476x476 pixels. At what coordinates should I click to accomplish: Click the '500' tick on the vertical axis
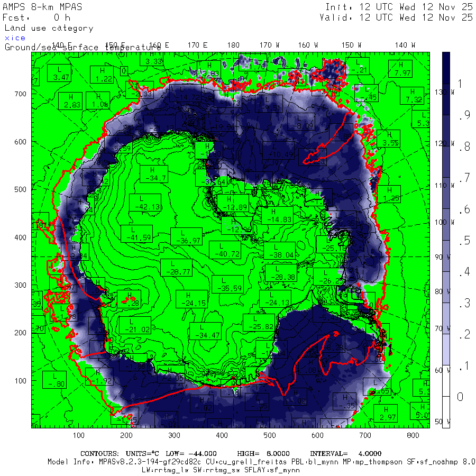coord(20,189)
